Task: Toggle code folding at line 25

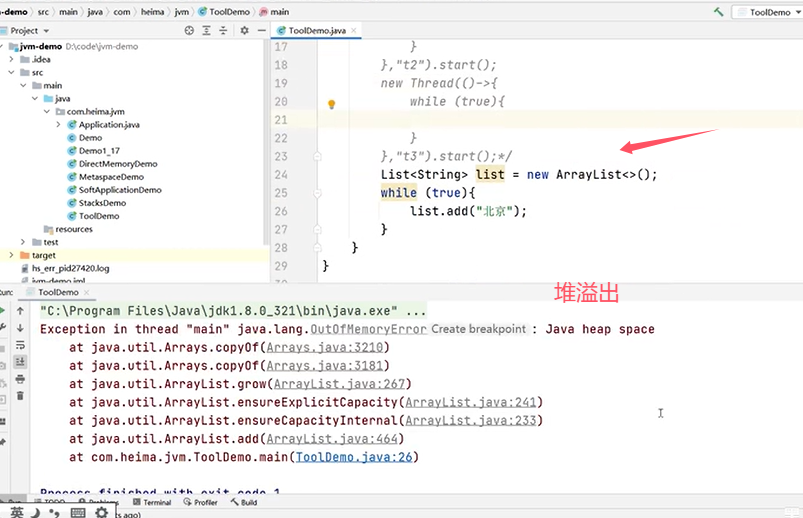Action: pos(318,193)
